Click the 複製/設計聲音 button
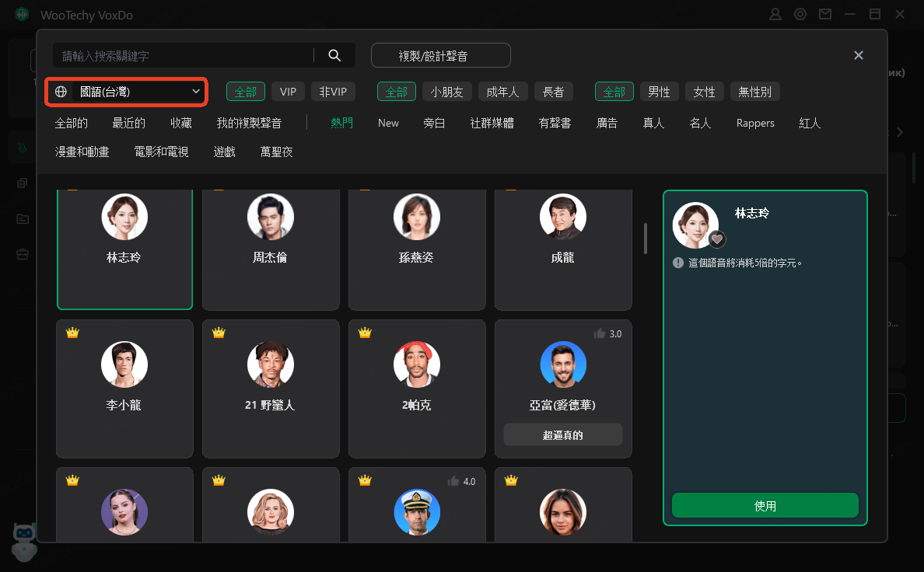The height and width of the screenshot is (572, 924). 441,55
